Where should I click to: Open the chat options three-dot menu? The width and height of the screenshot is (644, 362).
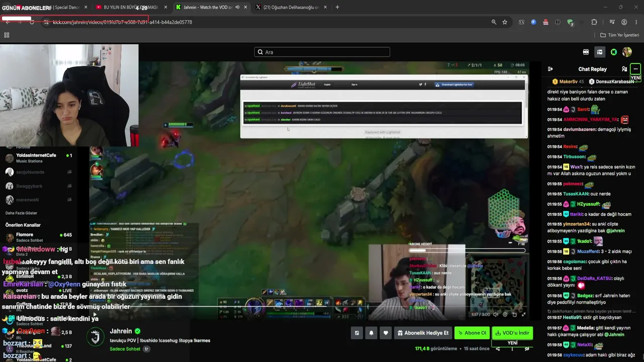click(635, 69)
